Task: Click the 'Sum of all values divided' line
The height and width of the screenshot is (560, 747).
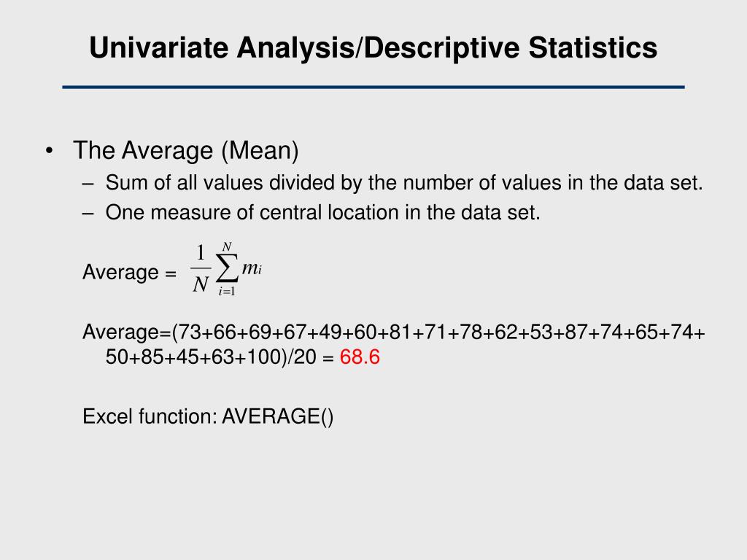Action: coord(404,183)
